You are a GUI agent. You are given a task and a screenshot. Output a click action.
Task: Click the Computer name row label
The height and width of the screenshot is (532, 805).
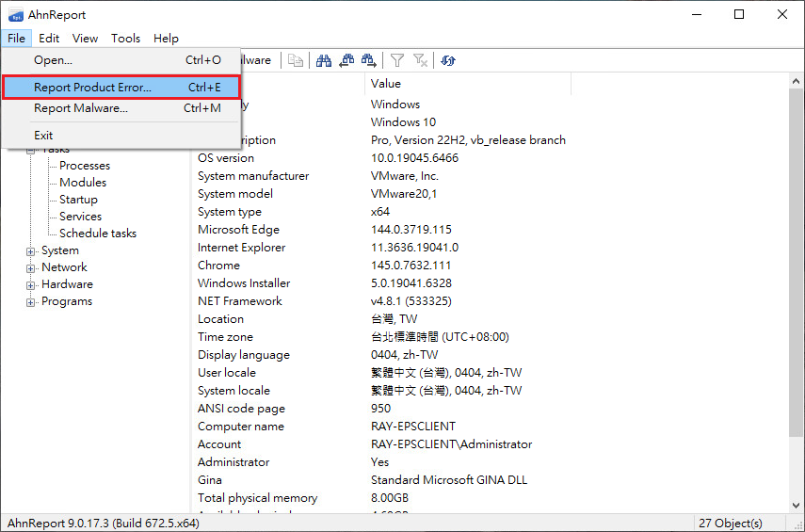(241, 427)
